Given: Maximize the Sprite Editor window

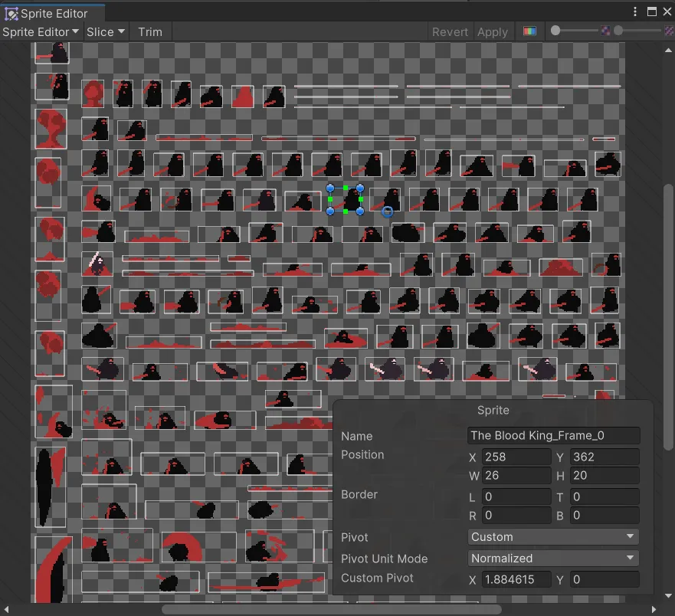Looking at the screenshot, I should [x=652, y=11].
